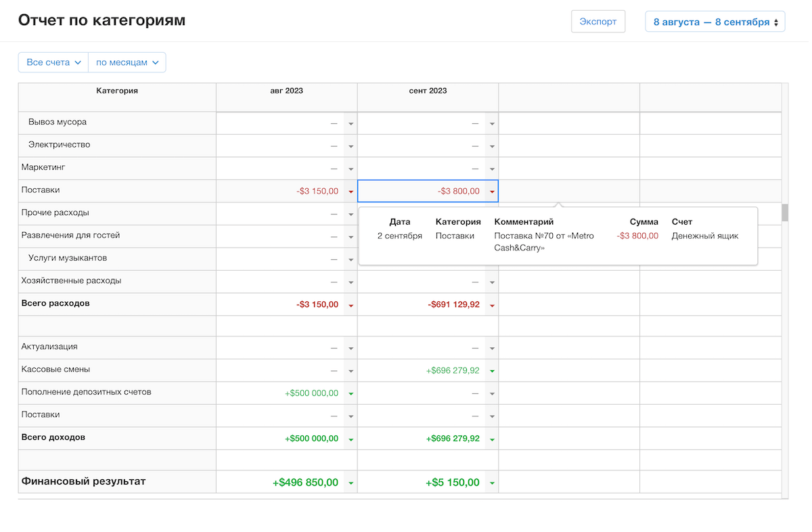Click green arrow beside Кассовые смены +$696 279,92
Screen dimensions: 812x532
[x=492, y=372]
